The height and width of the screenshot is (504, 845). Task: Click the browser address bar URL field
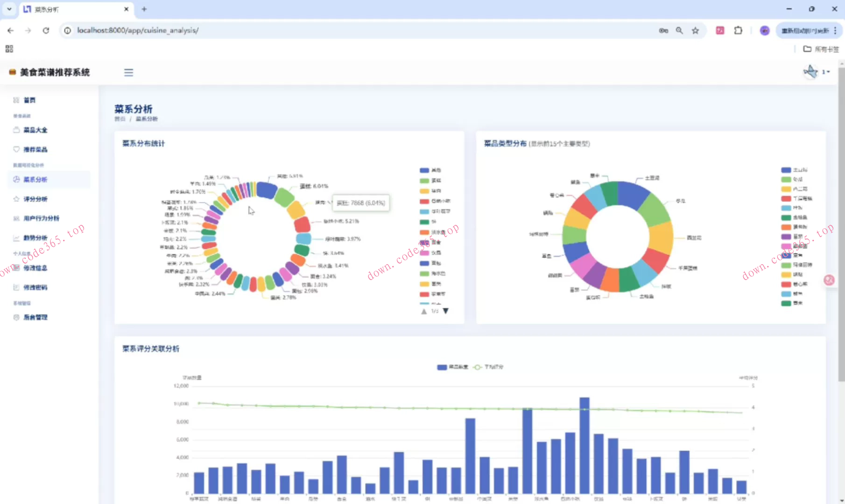pyautogui.click(x=327, y=30)
